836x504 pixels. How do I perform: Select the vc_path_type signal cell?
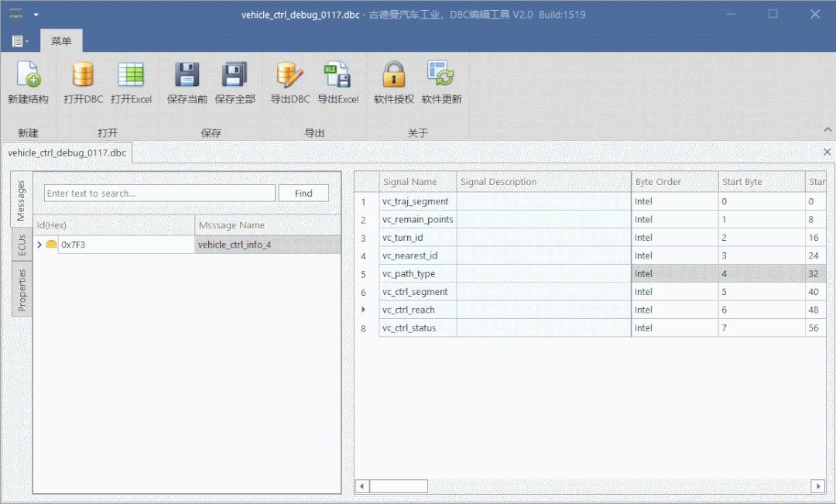pyautogui.click(x=417, y=274)
